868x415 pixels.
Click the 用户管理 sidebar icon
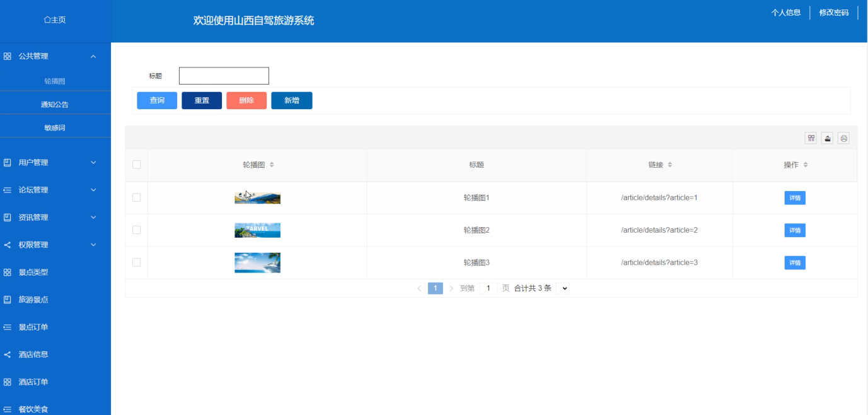(x=8, y=163)
